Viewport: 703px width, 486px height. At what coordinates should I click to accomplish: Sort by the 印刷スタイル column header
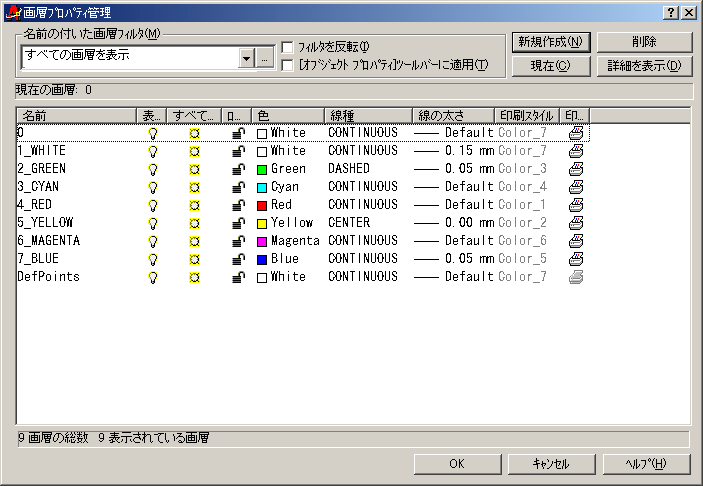tap(527, 116)
